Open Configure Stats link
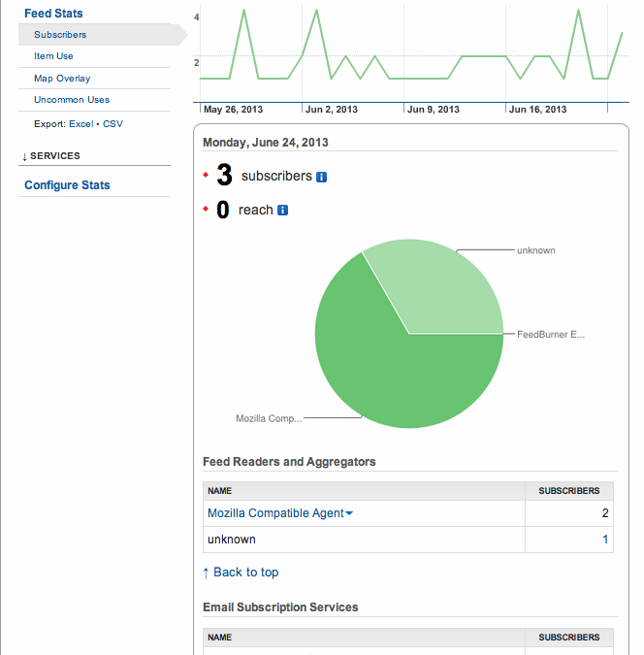Screen dimensions: 644x655 click(x=67, y=185)
